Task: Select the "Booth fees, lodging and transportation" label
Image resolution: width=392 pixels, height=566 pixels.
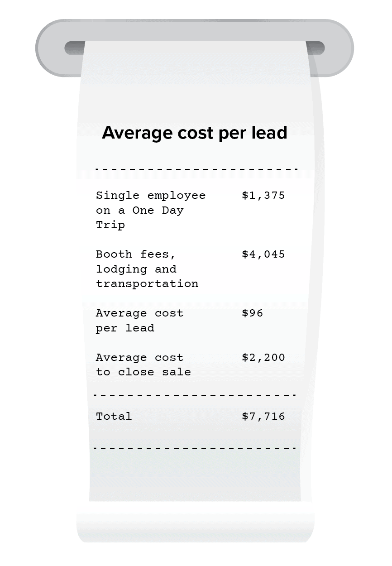Action: coord(147,269)
